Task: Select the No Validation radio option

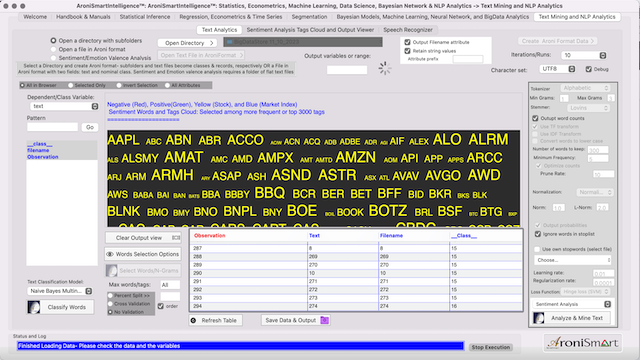Action: 110,312
